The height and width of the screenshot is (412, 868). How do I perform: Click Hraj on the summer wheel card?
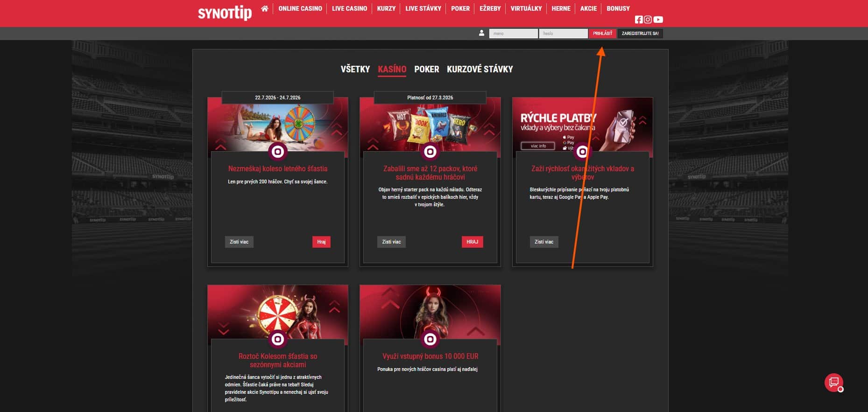[x=321, y=242]
